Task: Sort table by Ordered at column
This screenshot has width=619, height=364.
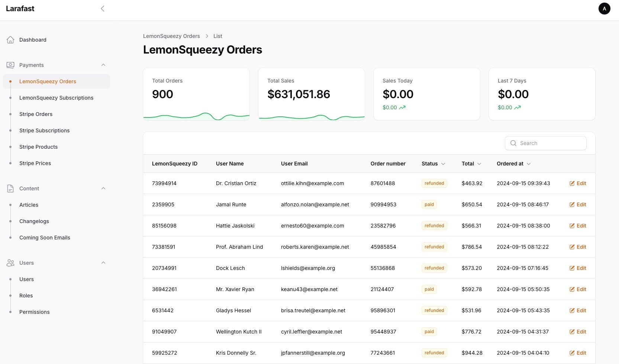Action: [x=514, y=164]
